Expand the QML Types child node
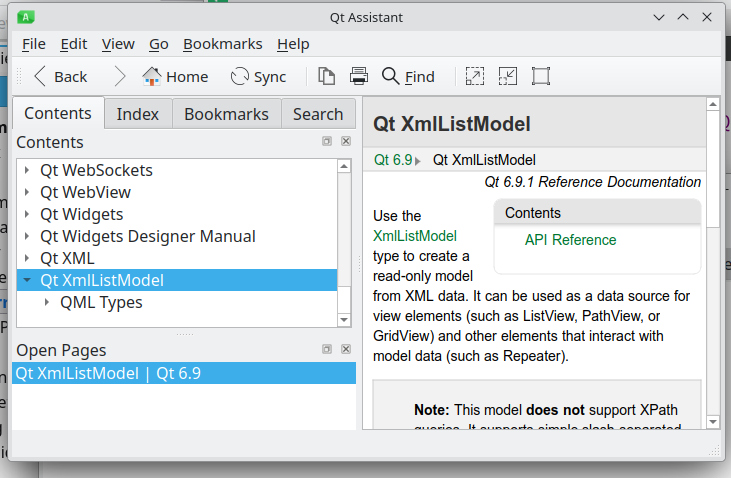 click(x=47, y=302)
